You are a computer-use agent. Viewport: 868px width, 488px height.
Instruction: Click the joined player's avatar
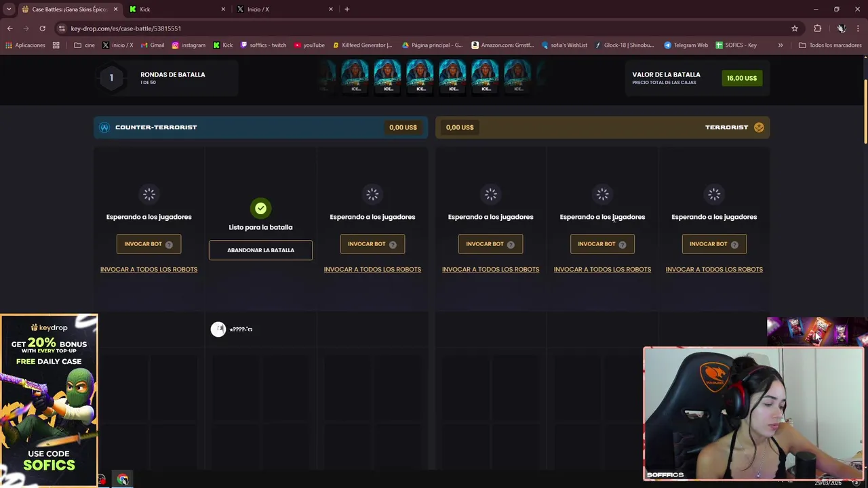pos(218,329)
